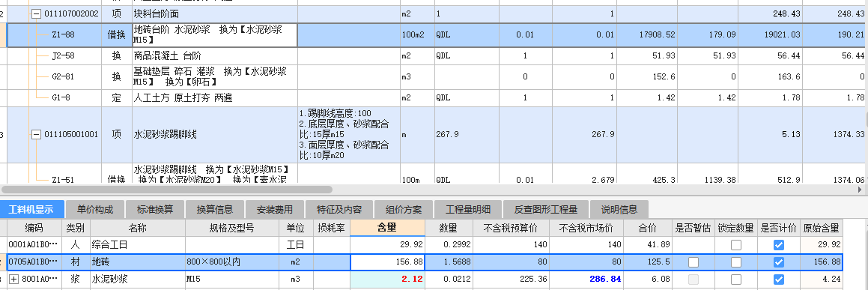Click the 综合工日 name cell
Viewport: 868px width, 290px height.
pyautogui.click(x=138, y=245)
